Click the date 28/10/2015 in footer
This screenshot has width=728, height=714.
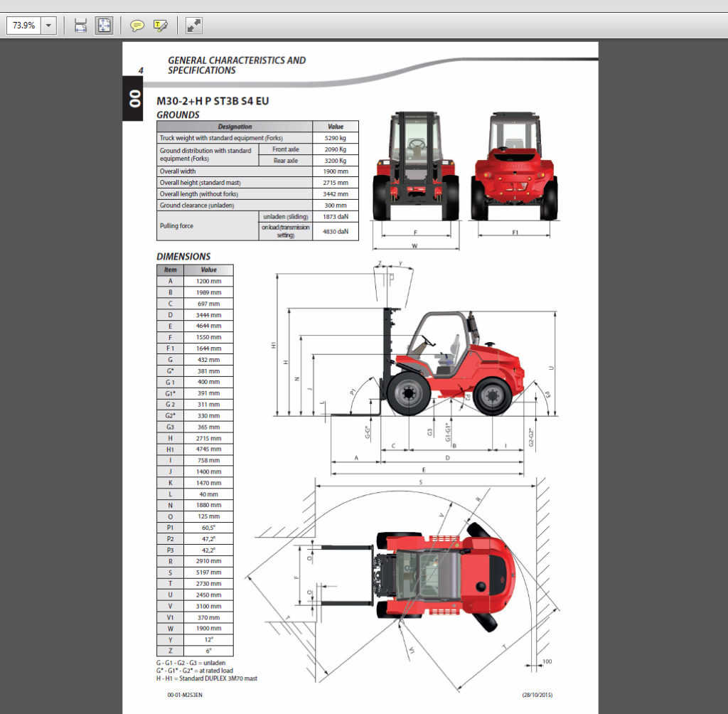[537, 695]
